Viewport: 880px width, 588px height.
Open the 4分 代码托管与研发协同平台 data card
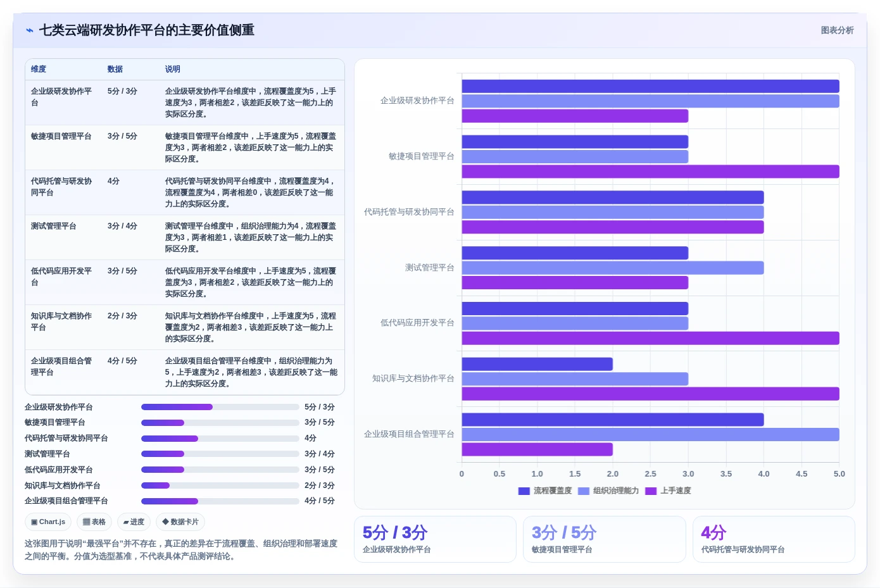pos(774,539)
